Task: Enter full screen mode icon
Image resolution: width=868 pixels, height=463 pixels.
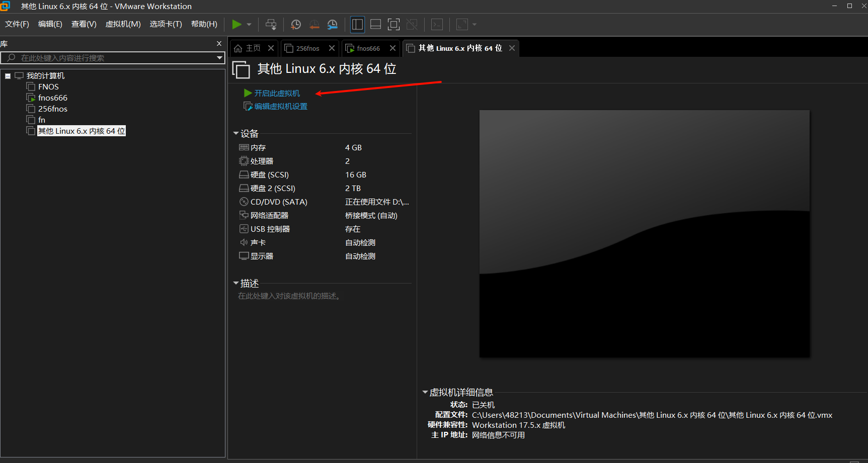Action: [x=393, y=24]
